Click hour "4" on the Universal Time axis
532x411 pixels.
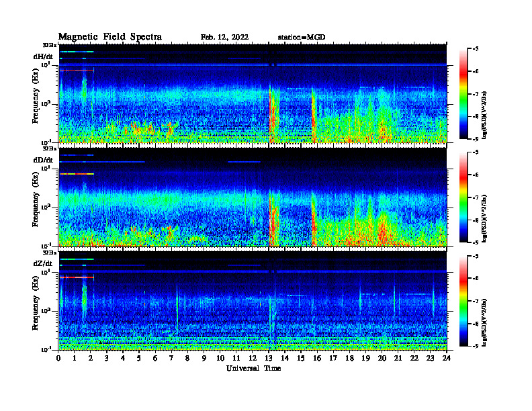[x=123, y=358]
